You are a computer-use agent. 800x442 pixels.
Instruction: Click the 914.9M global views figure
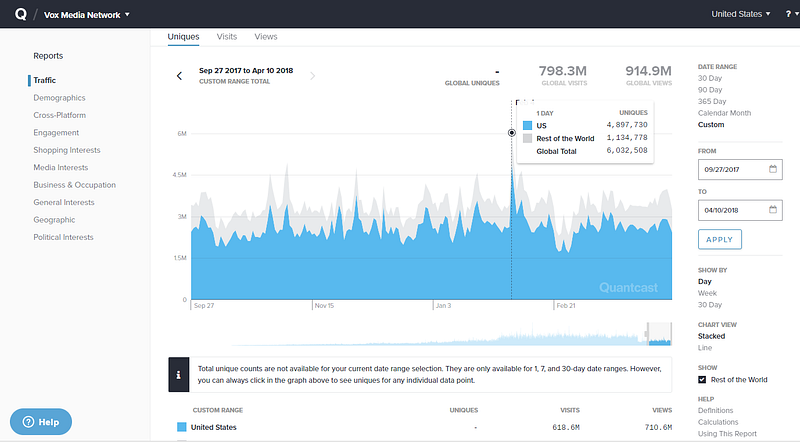pos(648,70)
